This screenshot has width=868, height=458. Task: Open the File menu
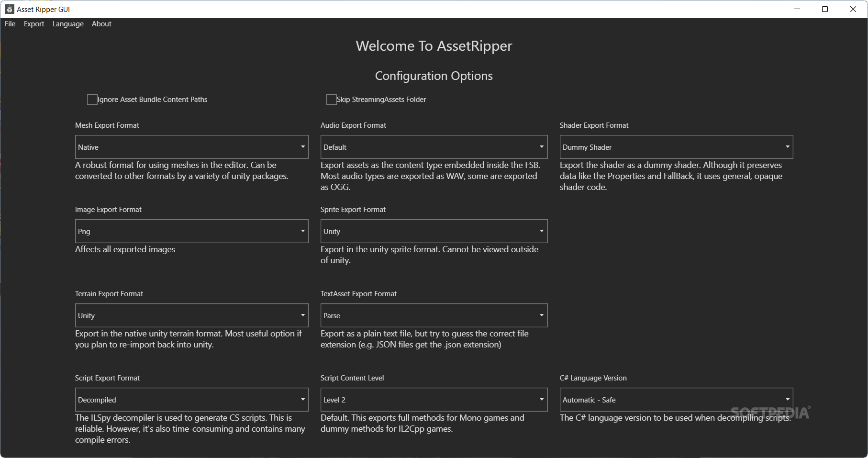10,24
